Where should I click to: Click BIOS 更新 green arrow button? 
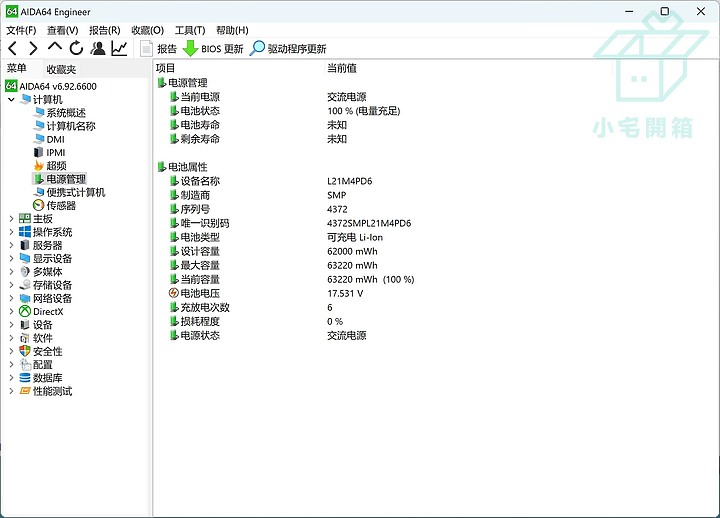click(213, 49)
